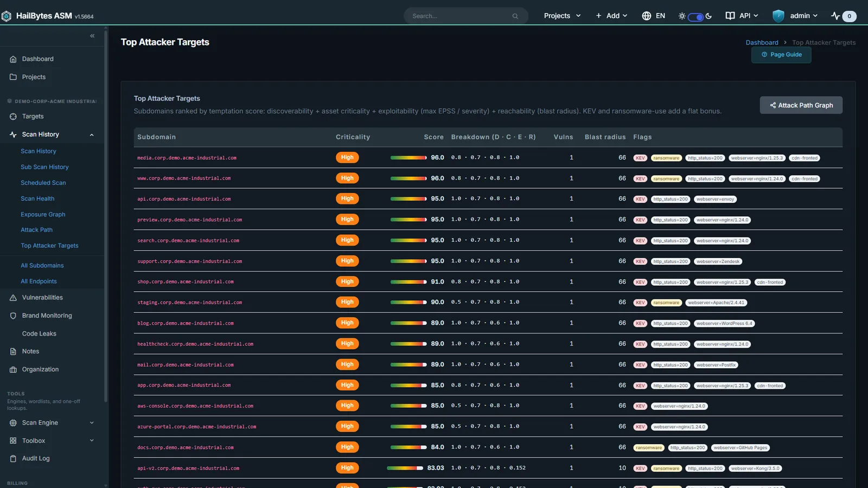The image size is (868, 488).
Task: Click the Score column header
Action: [433, 137]
